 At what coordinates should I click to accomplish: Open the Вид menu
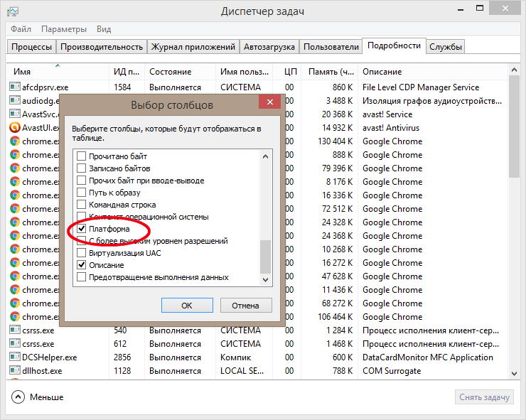[104, 29]
